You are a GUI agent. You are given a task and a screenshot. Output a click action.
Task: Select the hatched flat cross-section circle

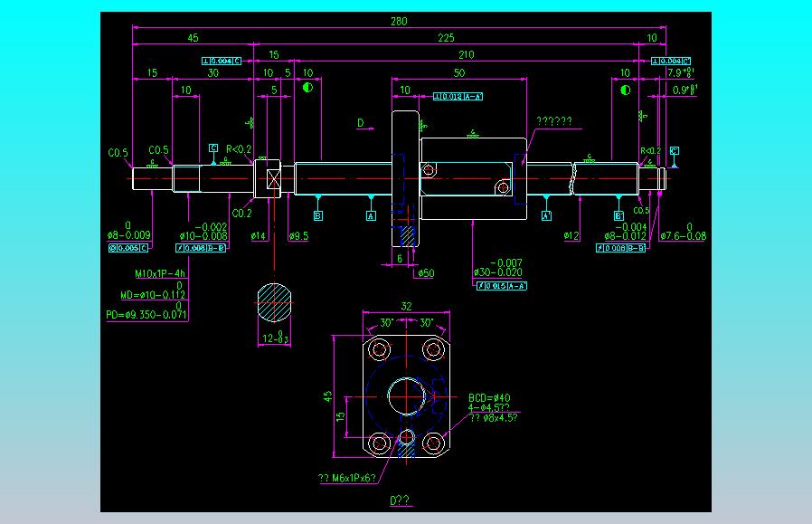pyautogui.click(x=274, y=302)
